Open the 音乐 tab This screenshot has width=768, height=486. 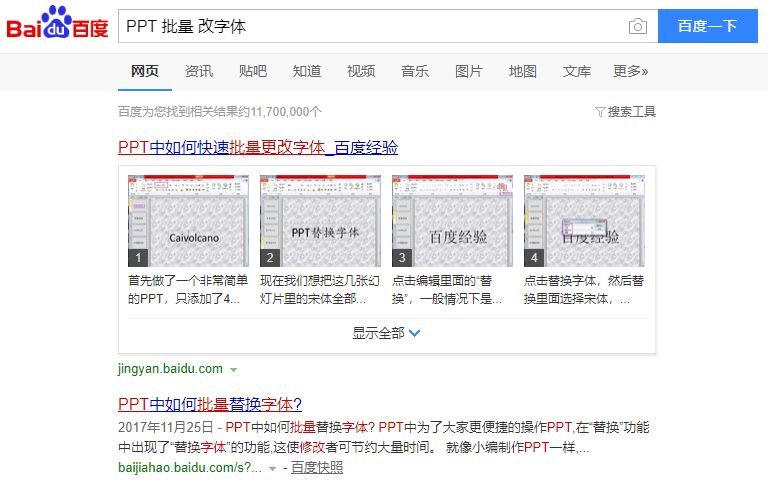pyautogui.click(x=415, y=72)
